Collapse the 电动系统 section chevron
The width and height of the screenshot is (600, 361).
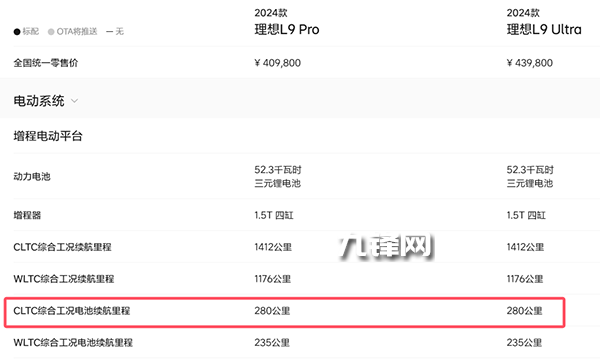coord(75,101)
